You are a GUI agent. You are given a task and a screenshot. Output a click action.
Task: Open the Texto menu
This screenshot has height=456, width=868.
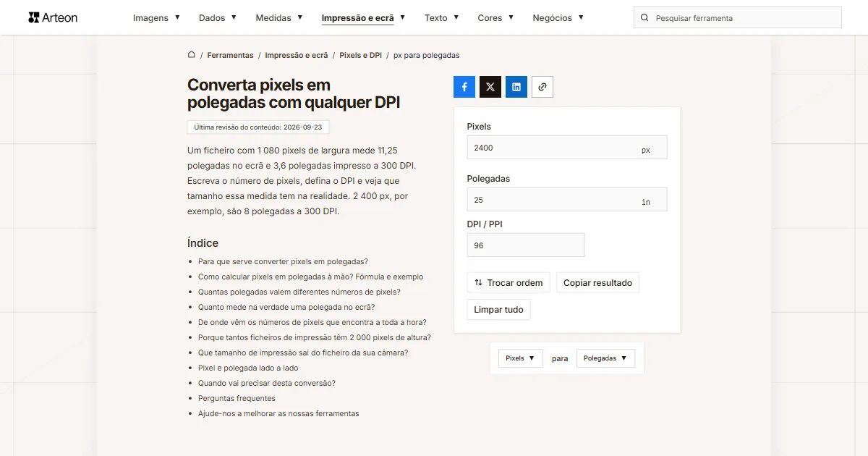click(x=441, y=17)
